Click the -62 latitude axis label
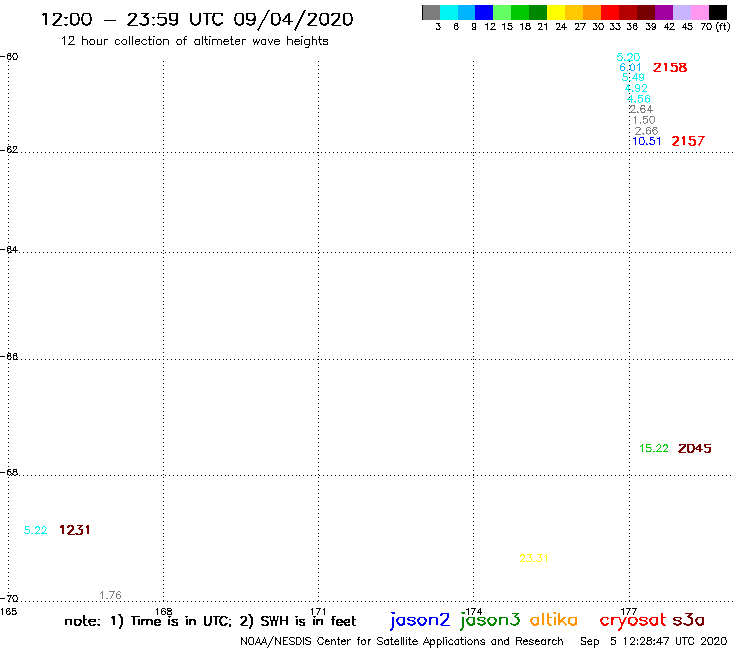Viewport: 740px width, 650px height. [9, 150]
